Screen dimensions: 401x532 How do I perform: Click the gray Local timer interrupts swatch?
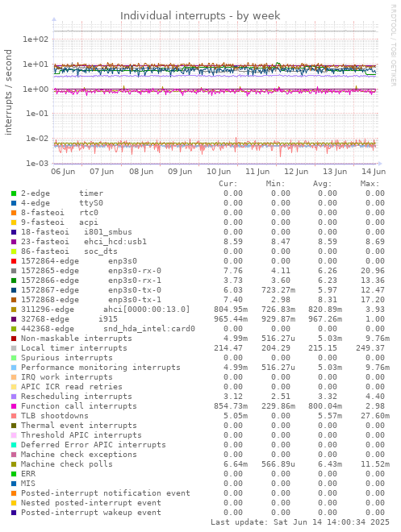pos(14,348)
